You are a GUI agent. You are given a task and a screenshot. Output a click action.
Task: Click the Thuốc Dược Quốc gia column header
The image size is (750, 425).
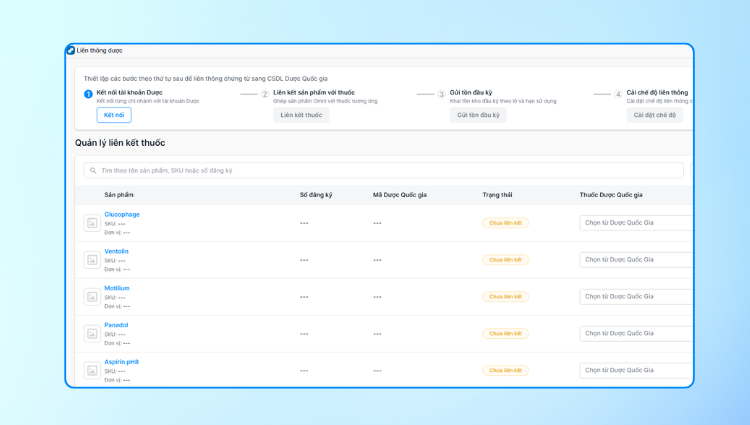611,195
